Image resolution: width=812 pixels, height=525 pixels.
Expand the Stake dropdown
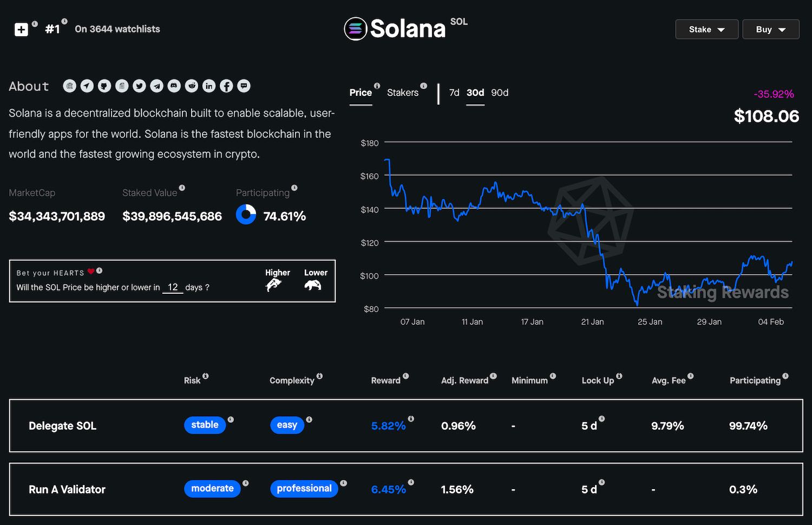pyautogui.click(x=706, y=29)
